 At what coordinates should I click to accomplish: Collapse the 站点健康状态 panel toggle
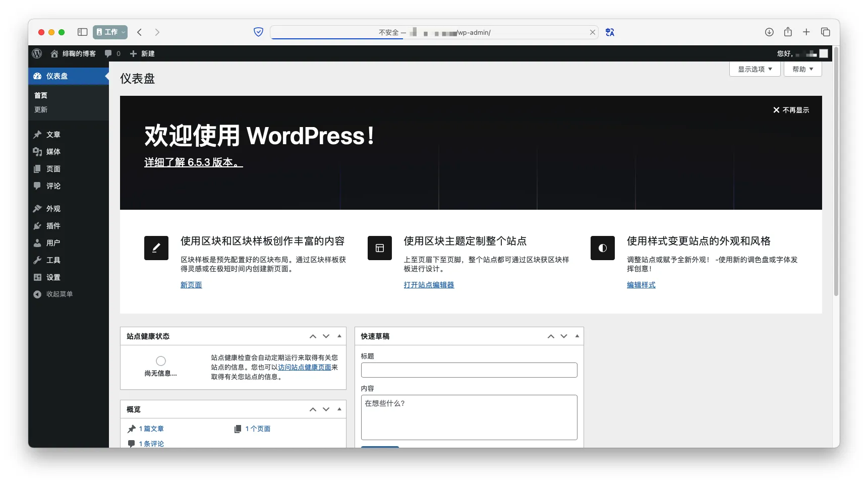click(339, 336)
